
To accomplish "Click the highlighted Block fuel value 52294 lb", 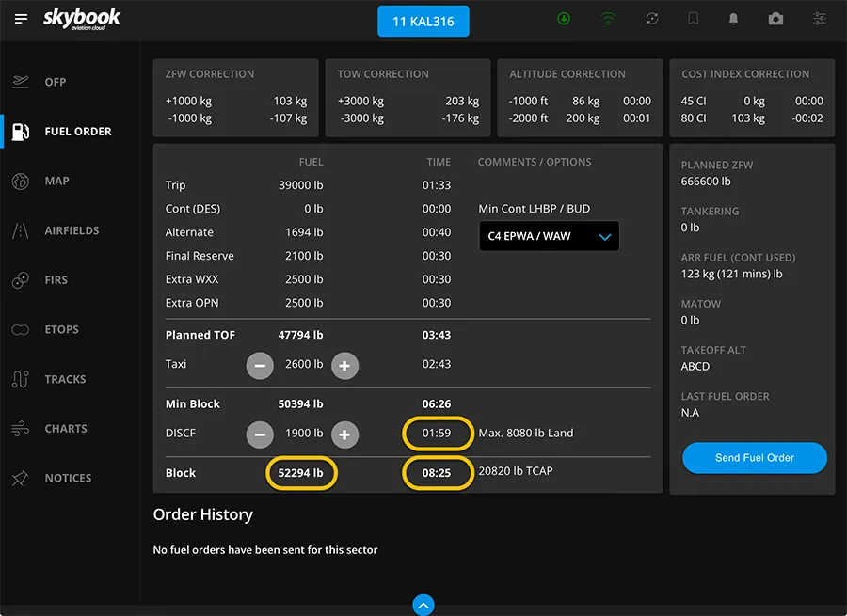I will (300, 473).
